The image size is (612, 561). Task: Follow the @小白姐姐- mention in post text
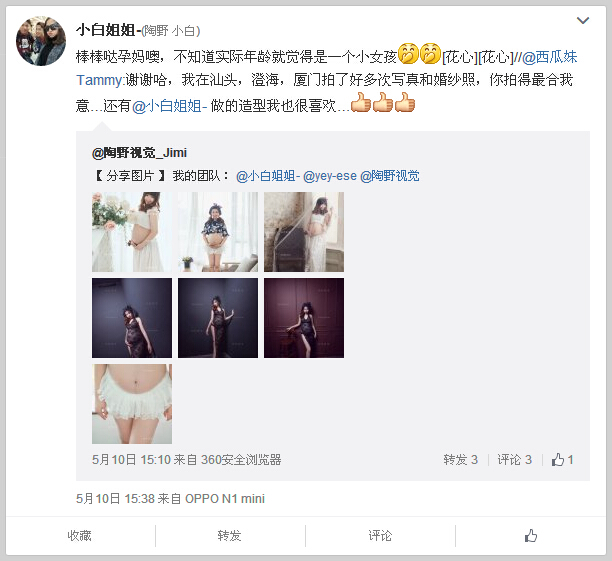[x=169, y=106]
